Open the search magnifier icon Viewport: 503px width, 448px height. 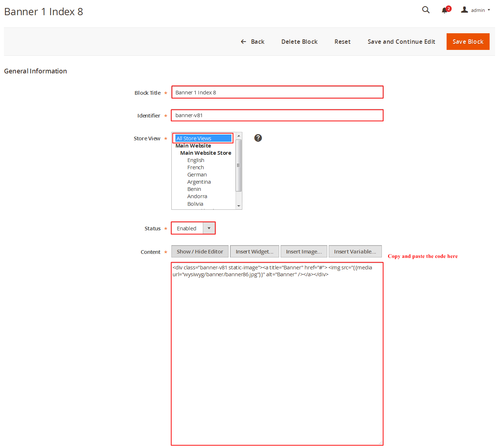click(x=426, y=10)
